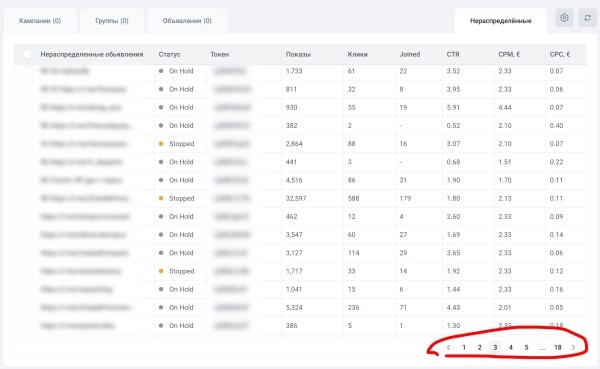The image size is (600, 369).
Task: Select the impressions value 1,733
Action: [x=294, y=71]
